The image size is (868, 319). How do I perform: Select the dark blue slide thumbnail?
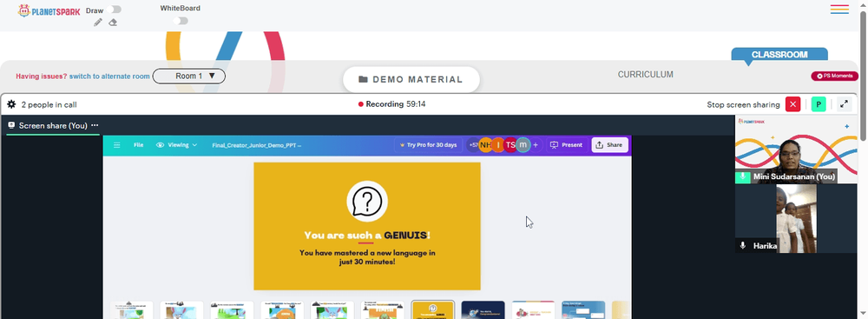483,309
